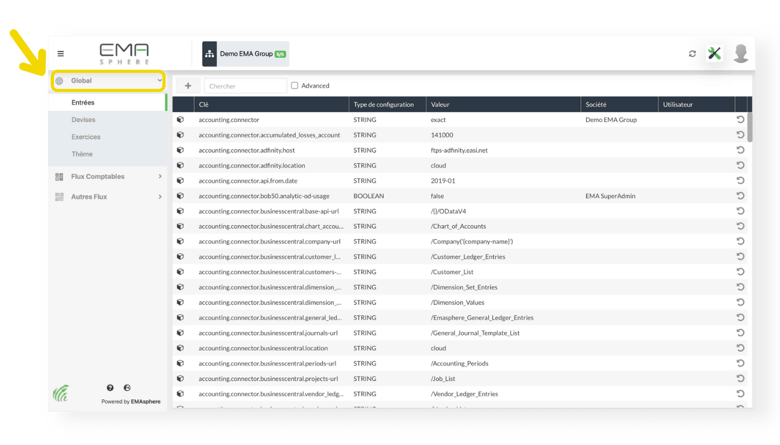The height and width of the screenshot is (445, 780).
Task: Select the 'ftps-adfinity.easi.net' value
Action: click(459, 150)
